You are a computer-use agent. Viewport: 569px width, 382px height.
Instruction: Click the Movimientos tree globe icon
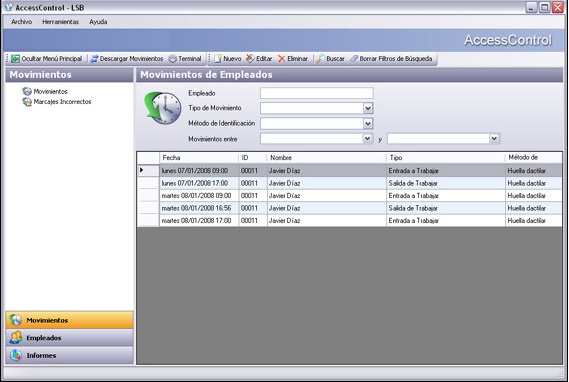click(x=27, y=91)
